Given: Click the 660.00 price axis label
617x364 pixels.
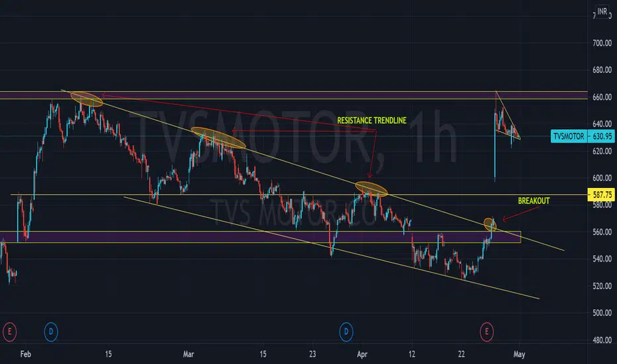Looking at the screenshot, I should click(x=602, y=97).
